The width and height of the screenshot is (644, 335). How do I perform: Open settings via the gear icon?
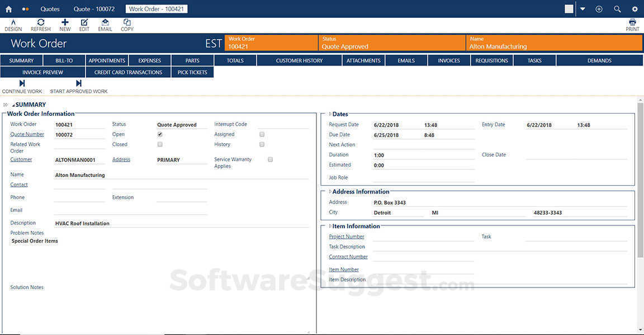pyautogui.click(x=634, y=9)
